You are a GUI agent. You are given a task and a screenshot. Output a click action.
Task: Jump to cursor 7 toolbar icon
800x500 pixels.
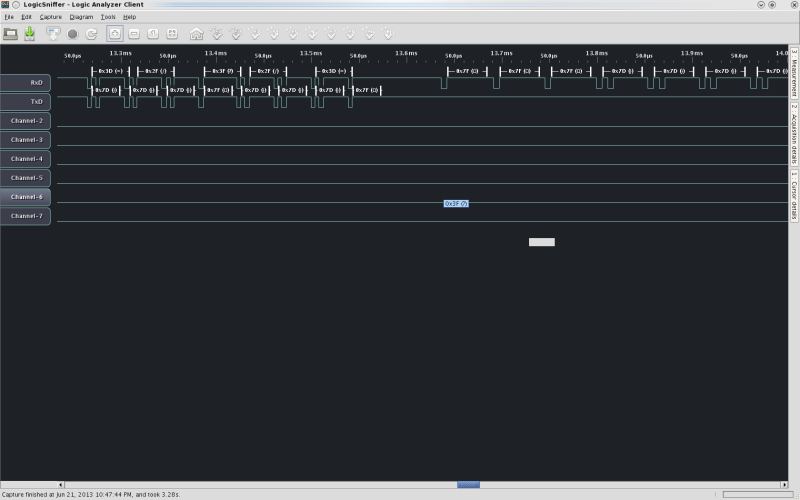(x=331, y=34)
